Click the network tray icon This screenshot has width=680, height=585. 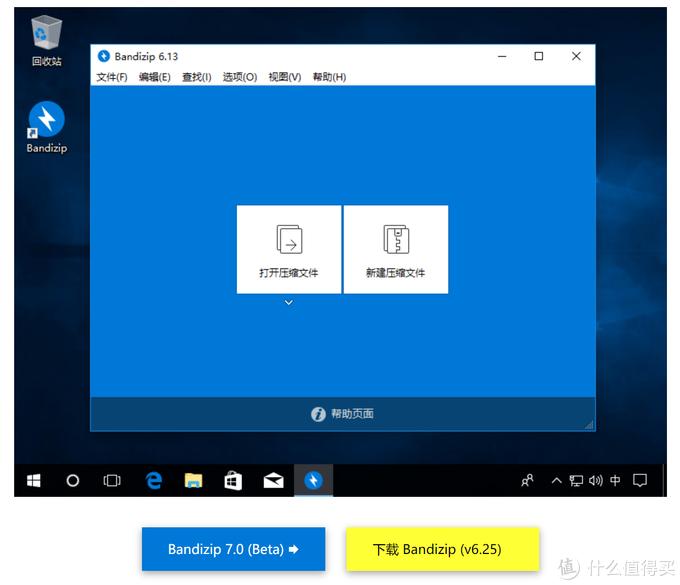(x=576, y=480)
